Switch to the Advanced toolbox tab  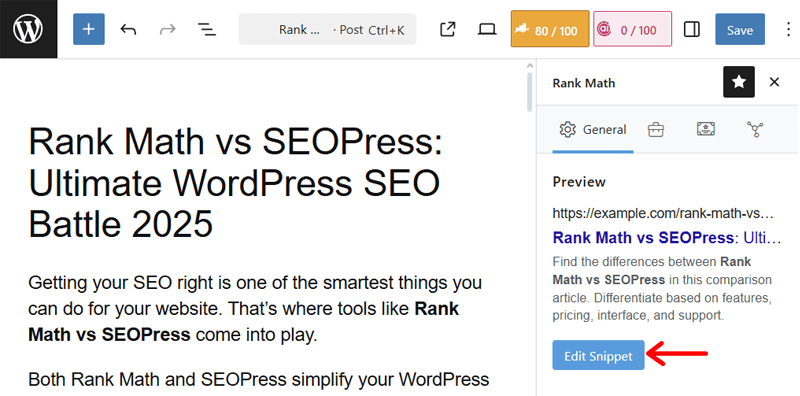click(x=656, y=130)
